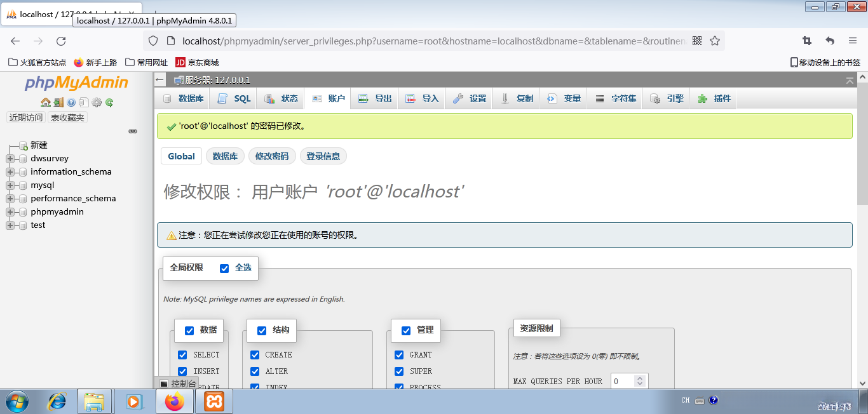Expand the dwsurvey database tree
Screen dimensions: 868x414
pyautogui.click(x=10, y=159)
